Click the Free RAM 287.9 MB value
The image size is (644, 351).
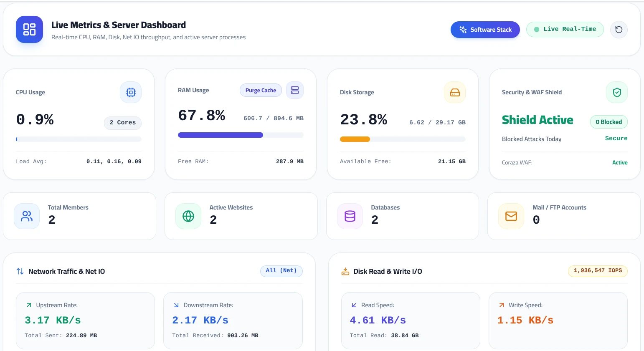click(290, 162)
